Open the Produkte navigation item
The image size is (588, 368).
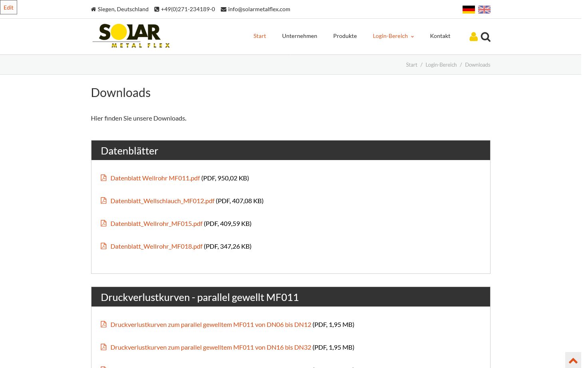click(x=345, y=36)
